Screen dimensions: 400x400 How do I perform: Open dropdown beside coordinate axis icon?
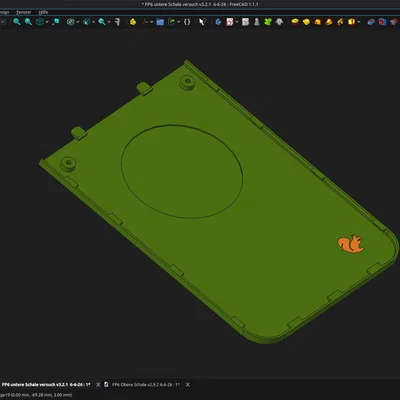coord(152,22)
